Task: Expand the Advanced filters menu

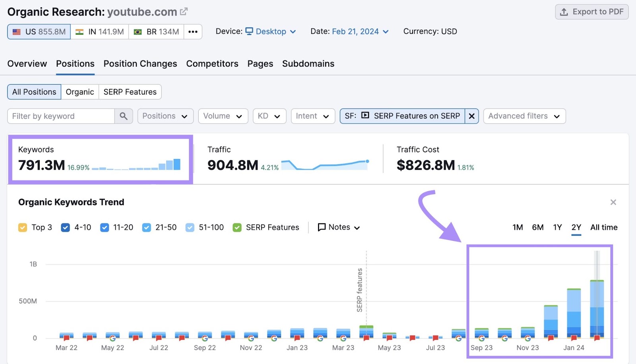Action: 524,116
